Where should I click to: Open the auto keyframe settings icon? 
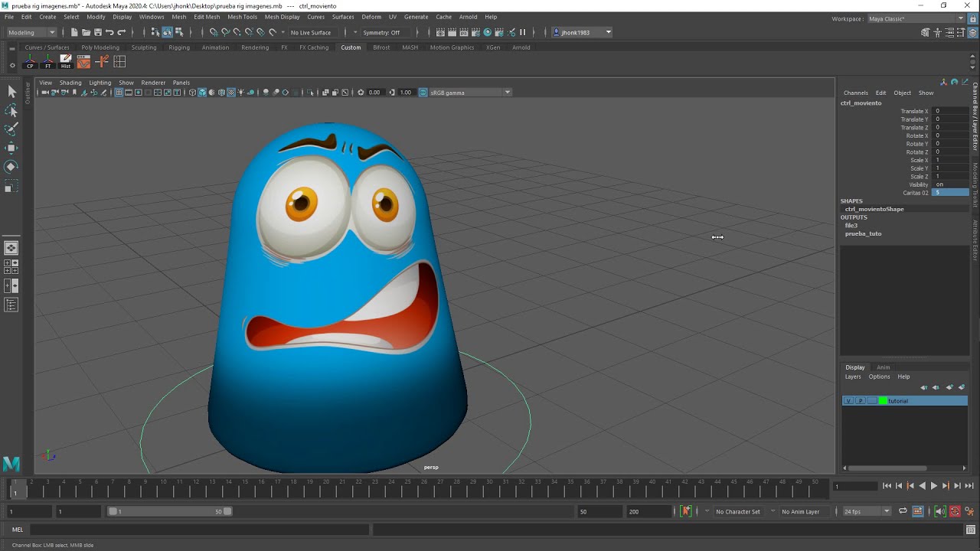[969, 511]
